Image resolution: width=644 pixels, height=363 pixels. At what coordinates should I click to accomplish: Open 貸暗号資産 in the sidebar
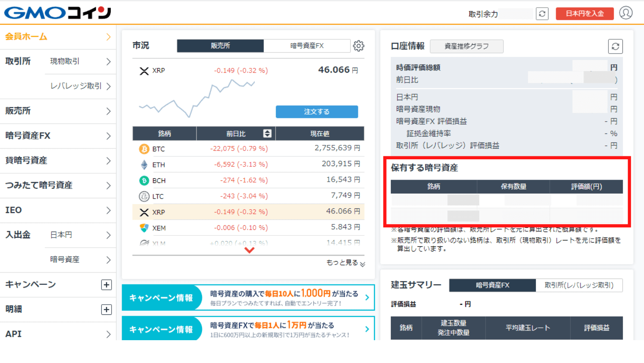tap(58, 161)
